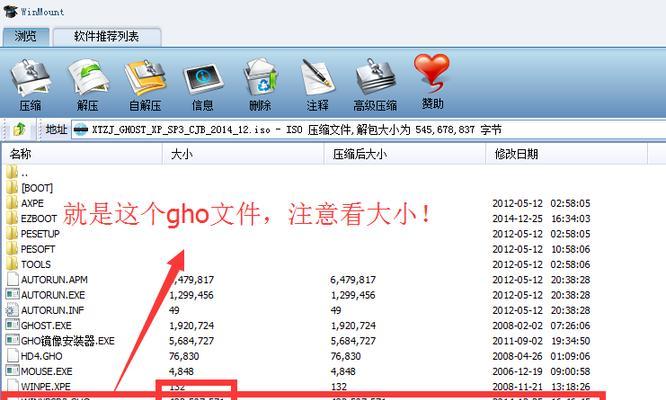The width and height of the screenshot is (666, 400).
Task: Click the address path input field
Action: coord(369,130)
